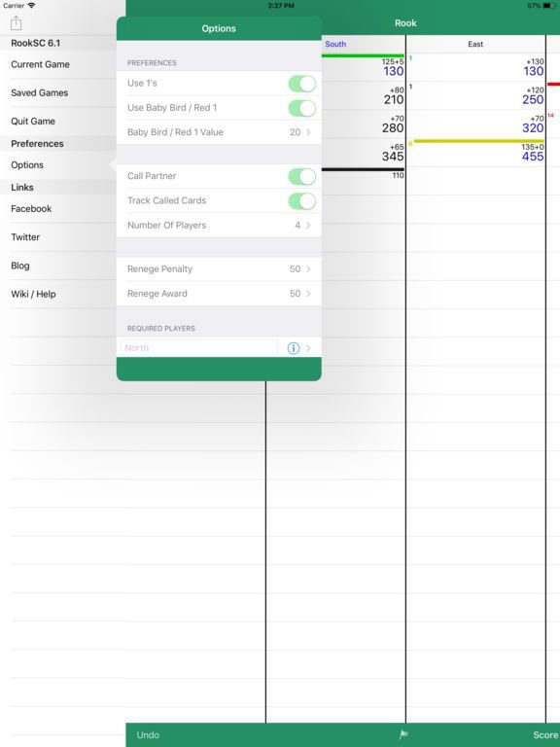Tap the Undo button
560x747 pixels.
pyautogui.click(x=148, y=734)
